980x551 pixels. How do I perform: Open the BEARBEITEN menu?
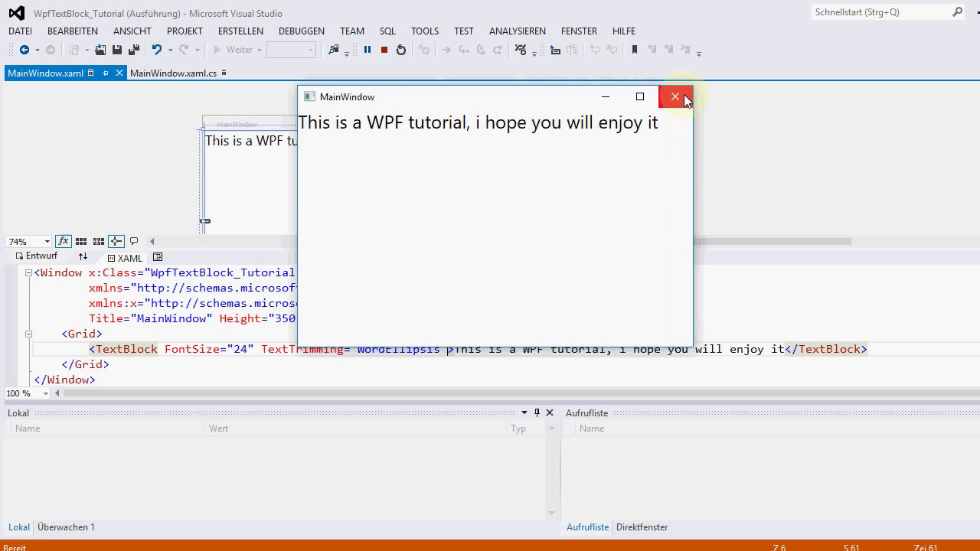(73, 31)
